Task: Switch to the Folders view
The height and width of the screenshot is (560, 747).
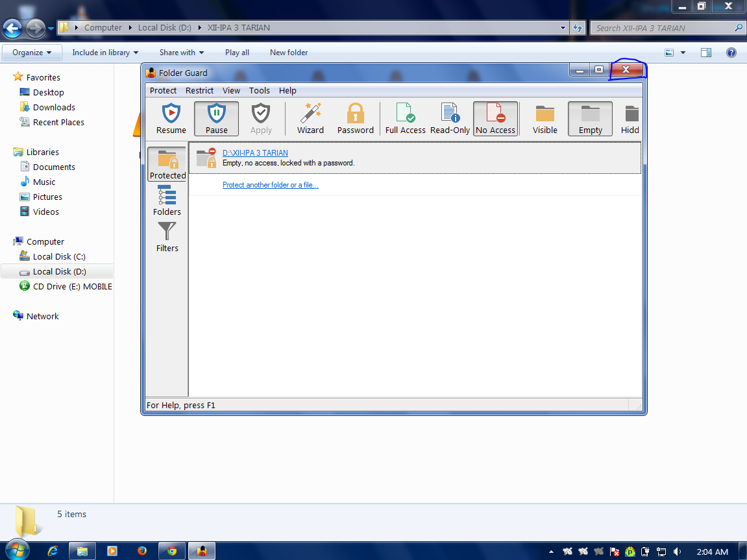Action: point(167,201)
